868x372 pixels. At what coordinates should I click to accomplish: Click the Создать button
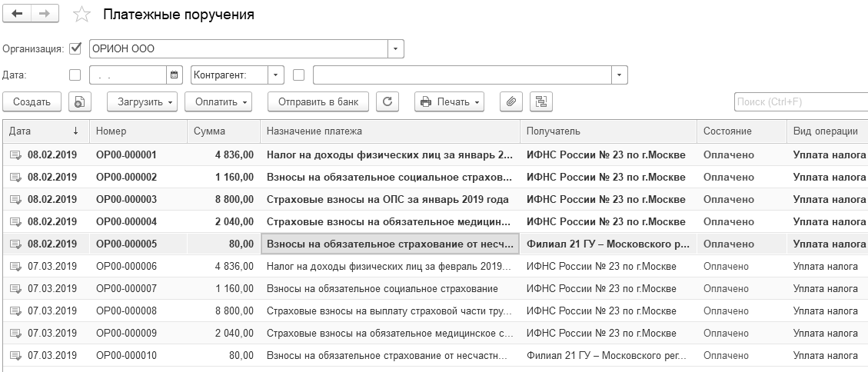(x=32, y=101)
